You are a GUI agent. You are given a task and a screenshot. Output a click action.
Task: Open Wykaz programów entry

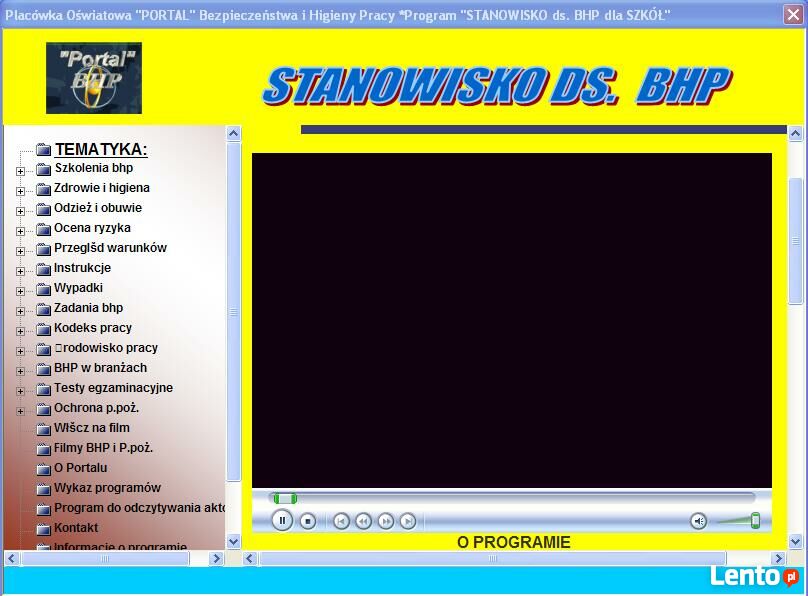107,488
